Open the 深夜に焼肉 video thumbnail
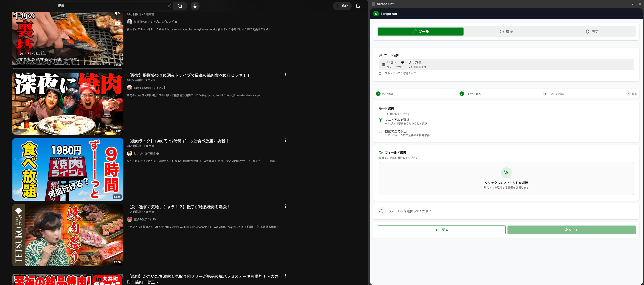Screen dimensions: 644x285 pos(67,103)
